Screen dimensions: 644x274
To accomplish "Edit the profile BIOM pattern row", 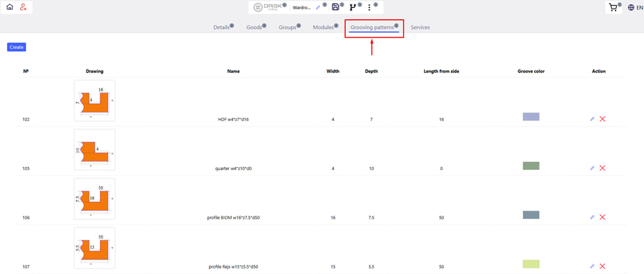I will pos(592,217).
